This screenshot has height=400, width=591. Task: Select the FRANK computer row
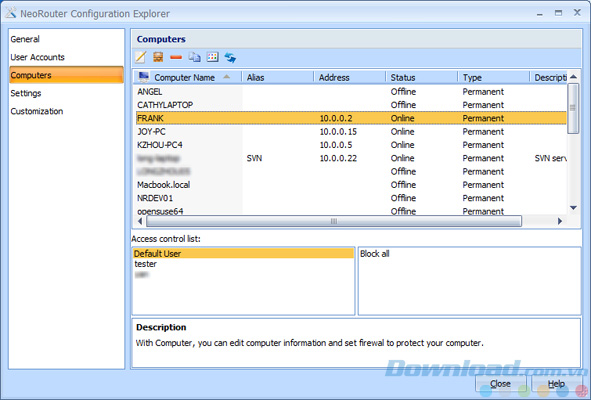(351, 118)
